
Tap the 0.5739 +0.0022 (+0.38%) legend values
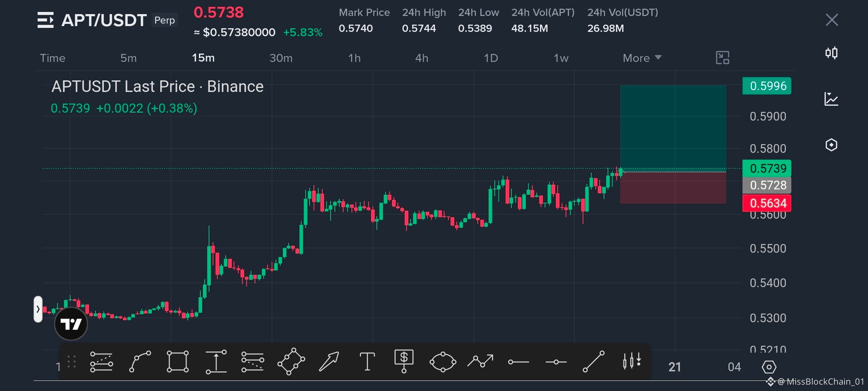124,108
